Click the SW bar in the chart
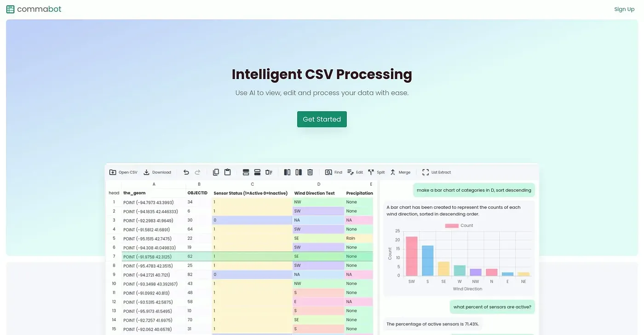This screenshot has height=335, width=644. click(x=411, y=256)
